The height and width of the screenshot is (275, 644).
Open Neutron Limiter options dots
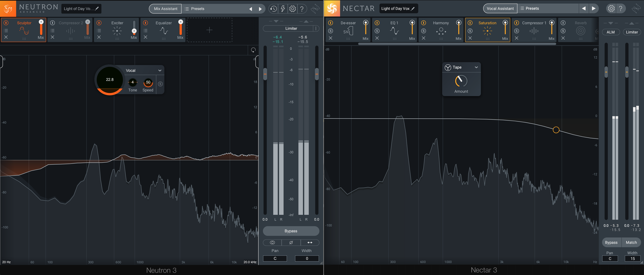[x=316, y=29]
